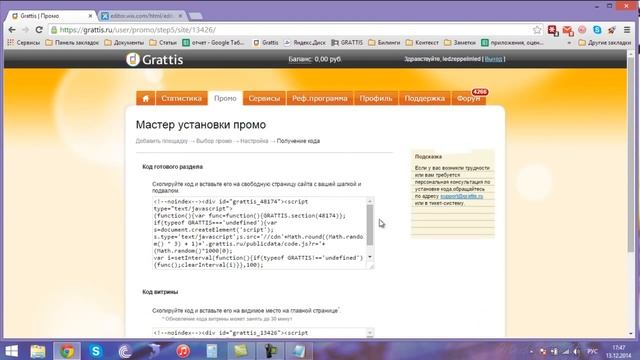Open Другие закладки folder

604,42
